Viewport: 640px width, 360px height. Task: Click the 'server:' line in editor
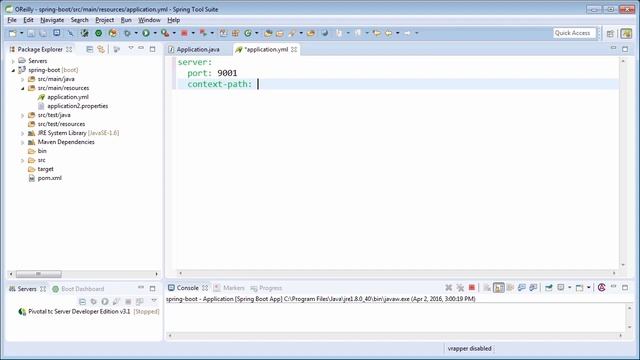[195, 62]
